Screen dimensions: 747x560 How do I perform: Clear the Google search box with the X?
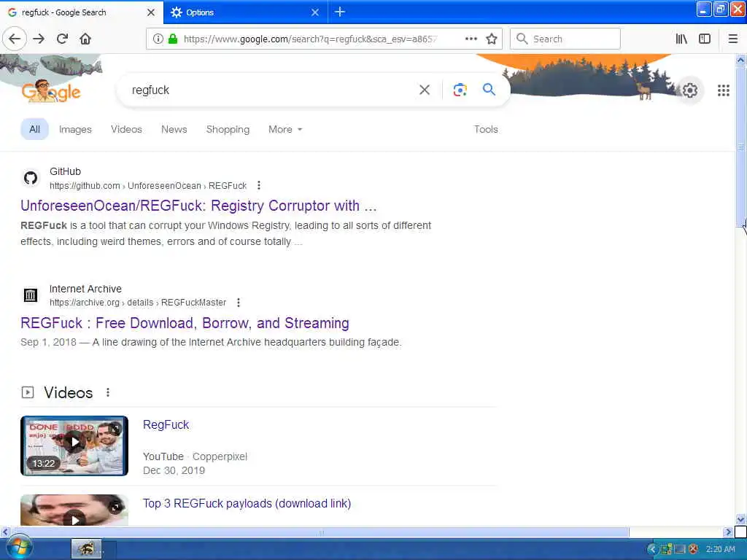425,90
